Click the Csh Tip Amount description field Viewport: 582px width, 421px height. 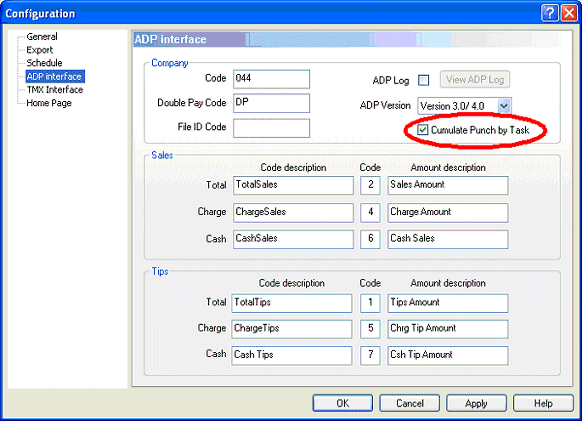tap(448, 355)
